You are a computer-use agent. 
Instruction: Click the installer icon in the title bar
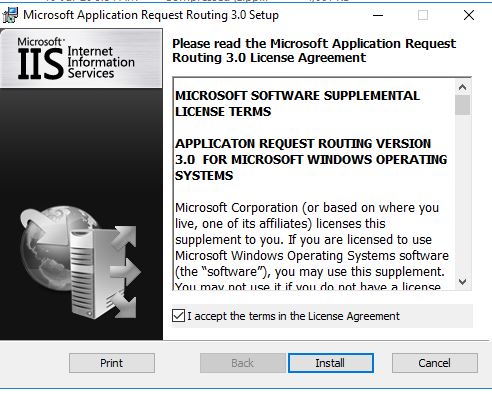click(10, 15)
